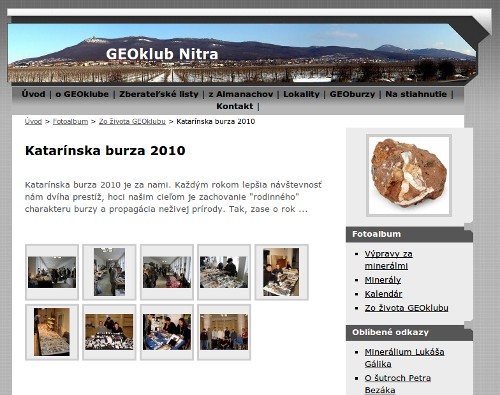The width and height of the screenshot is (500, 395).
Task: Open the Minerály album link
Action: (383, 280)
